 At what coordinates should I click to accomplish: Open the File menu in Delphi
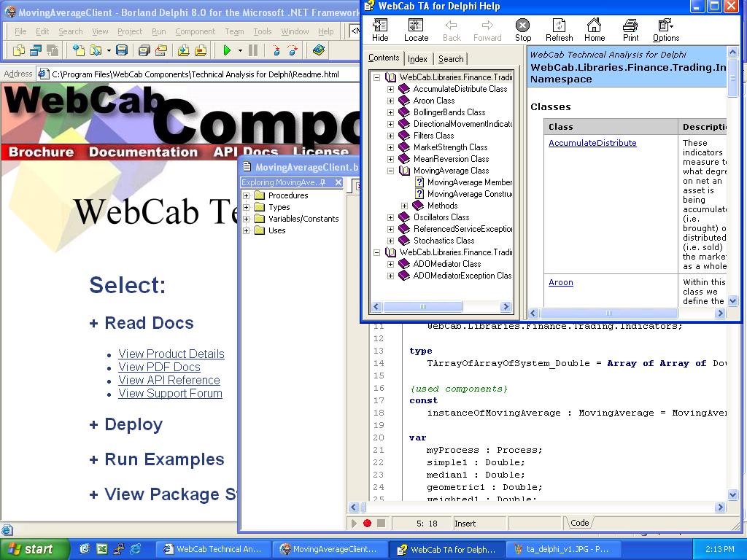[20, 31]
